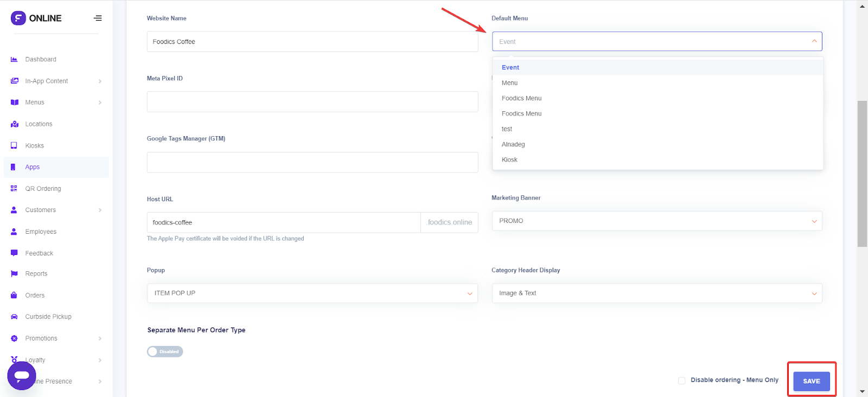Click the Dashboard chart icon in sidebar

click(x=14, y=60)
